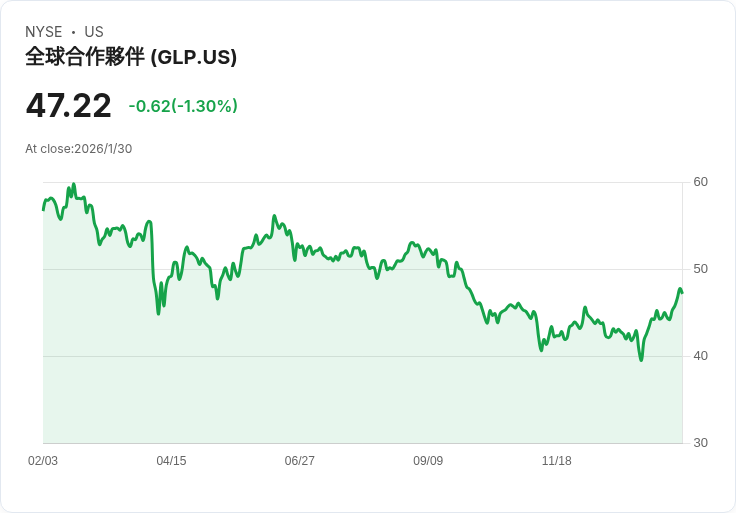The width and height of the screenshot is (736, 513).
Task: Select the 04/15 date on the time axis
Action: [171, 461]
